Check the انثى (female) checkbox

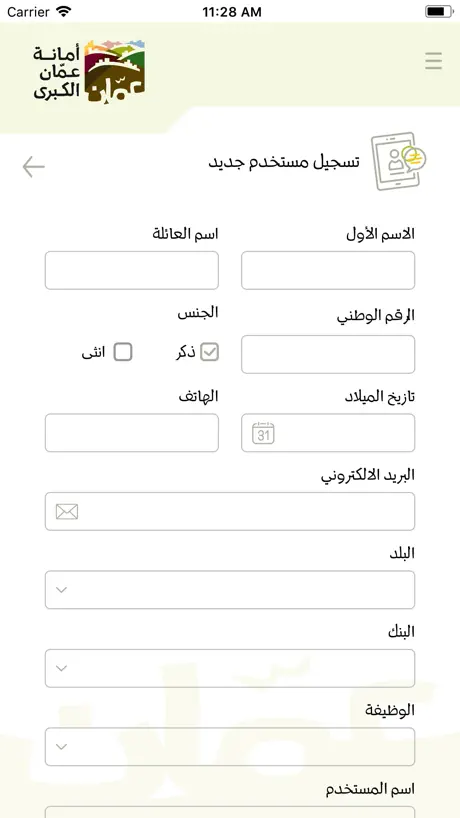coord(123,352)
